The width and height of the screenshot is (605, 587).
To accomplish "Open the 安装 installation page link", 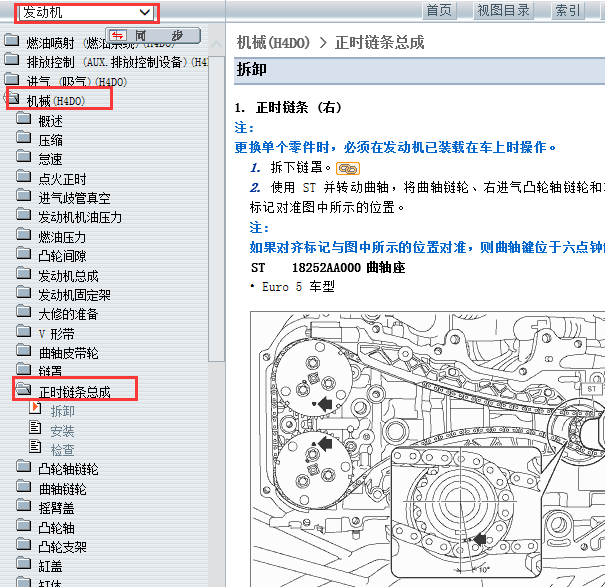I will (63, 431).
